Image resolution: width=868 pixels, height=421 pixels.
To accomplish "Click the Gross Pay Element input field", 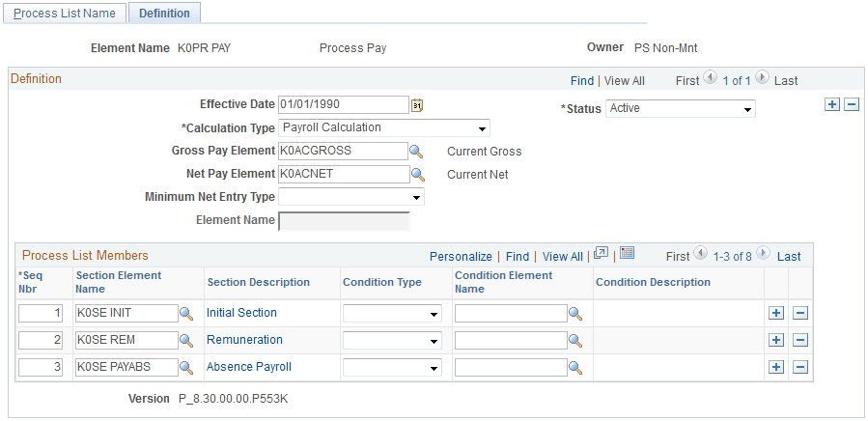I will pos(343,152).
